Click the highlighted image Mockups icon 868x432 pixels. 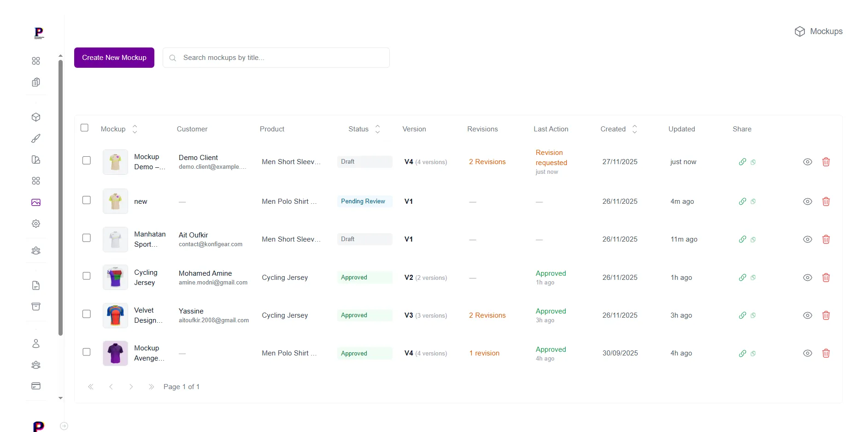36,202
